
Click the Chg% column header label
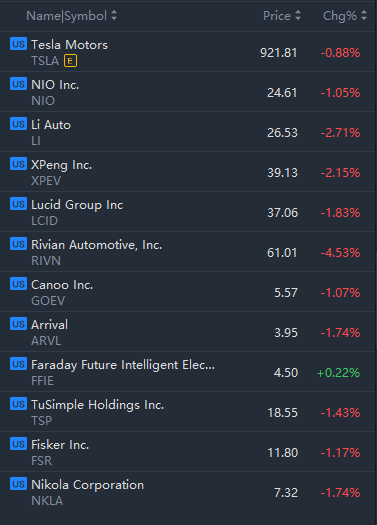point(340,16)
